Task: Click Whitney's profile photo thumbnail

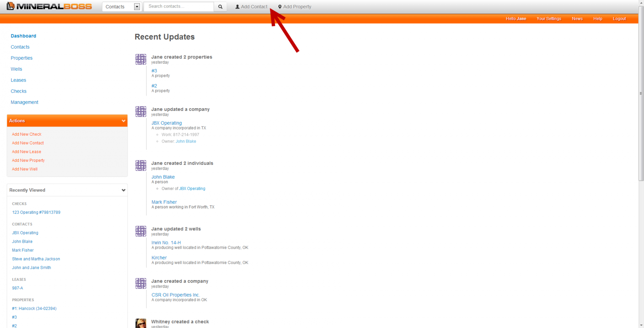Action: coord(141,323)
